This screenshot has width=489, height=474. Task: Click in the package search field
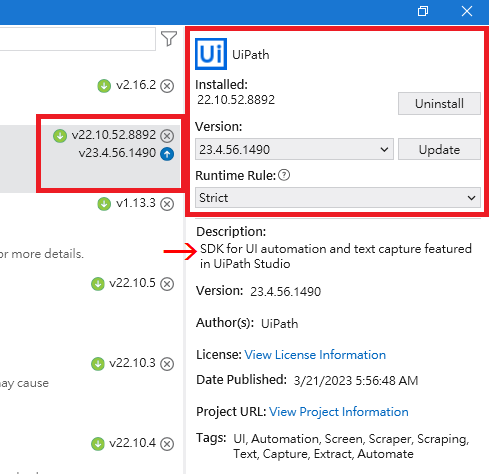click(77, 39)
